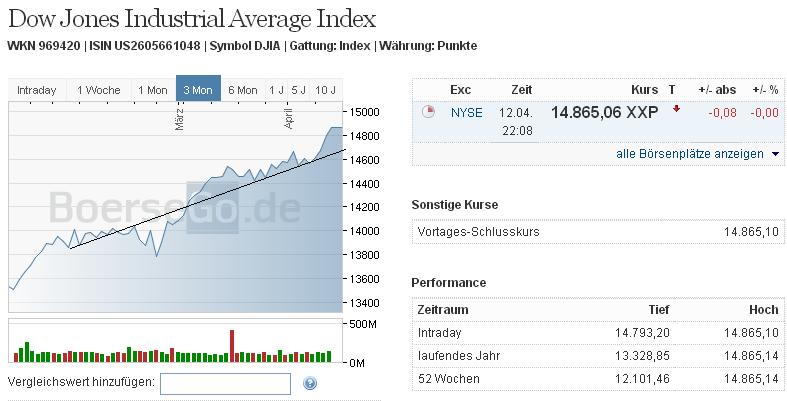787x401 pixels.
Task: Switch chart to Intraday tab
Action: pyautogui.click(x=37, y=90)
